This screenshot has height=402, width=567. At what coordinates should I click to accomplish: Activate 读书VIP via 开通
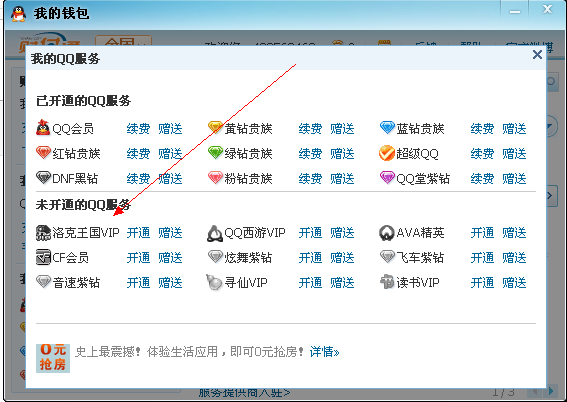(x=482, y=283)
